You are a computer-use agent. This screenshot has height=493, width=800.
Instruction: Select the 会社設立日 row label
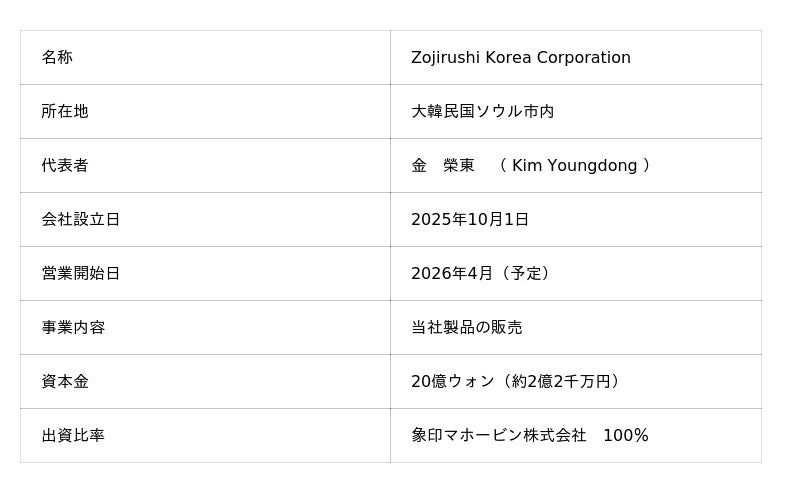[80, 220]
